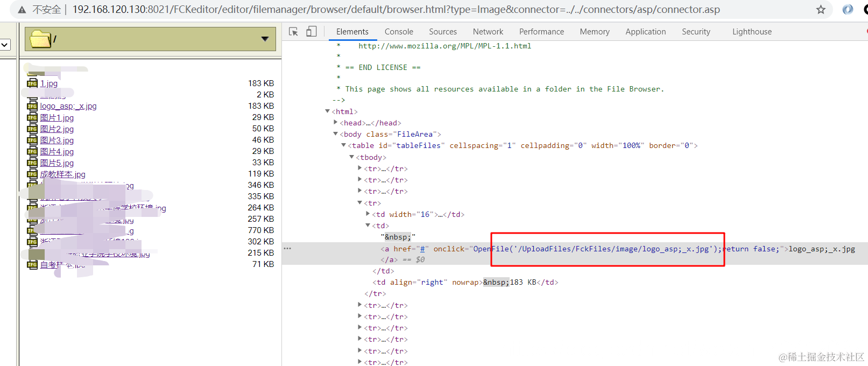This screenshot has height=366, width=868.
Task: Open the Performance tab
Action: click(x=541, y=32)
